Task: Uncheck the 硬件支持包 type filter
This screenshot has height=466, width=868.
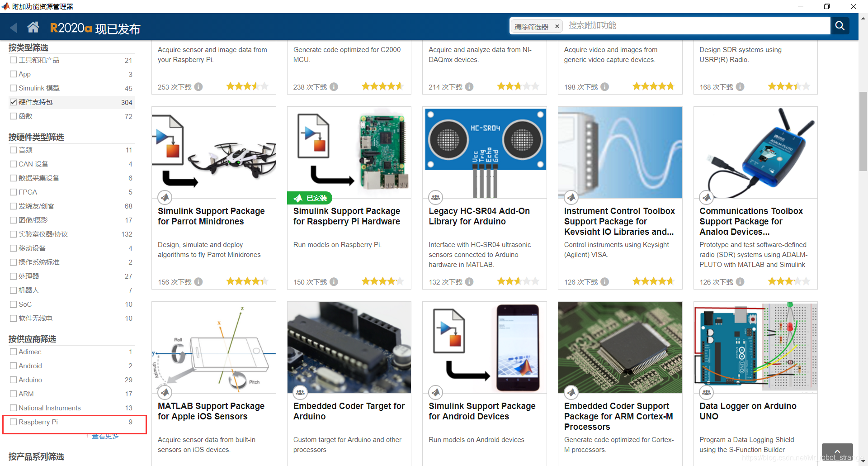Action: tap(14, 102)
